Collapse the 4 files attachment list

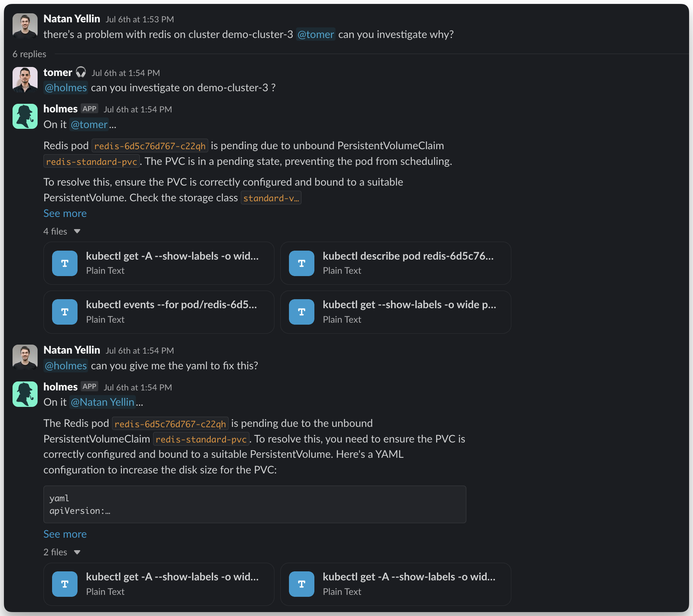[x=77, y=231]
